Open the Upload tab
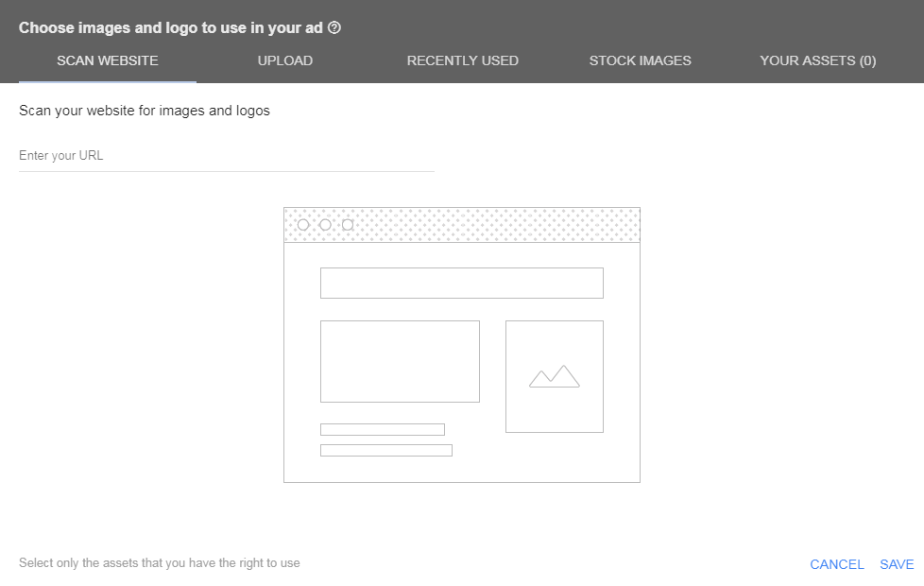924x586 pixels. coord(285,60)
